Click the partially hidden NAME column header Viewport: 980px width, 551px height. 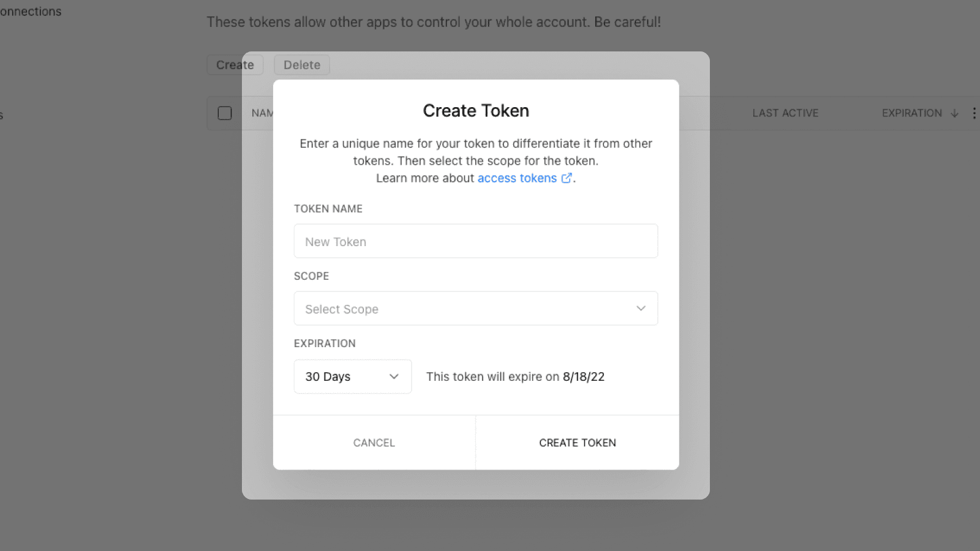click(262, 113)
